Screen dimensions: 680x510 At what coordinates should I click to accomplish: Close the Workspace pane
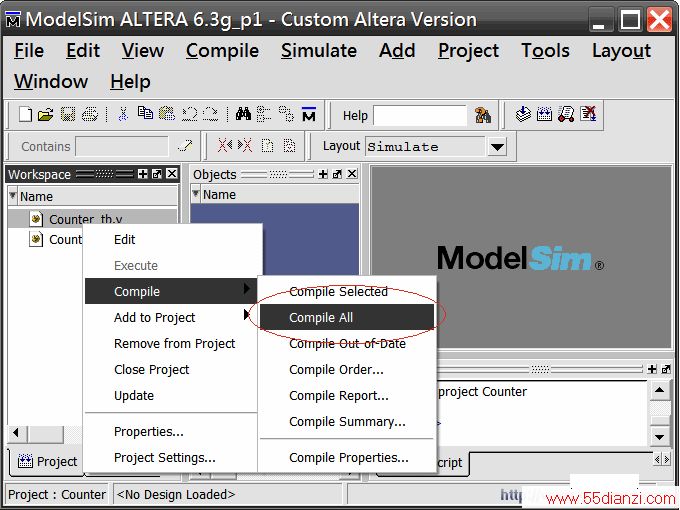(x=172, y=174)
